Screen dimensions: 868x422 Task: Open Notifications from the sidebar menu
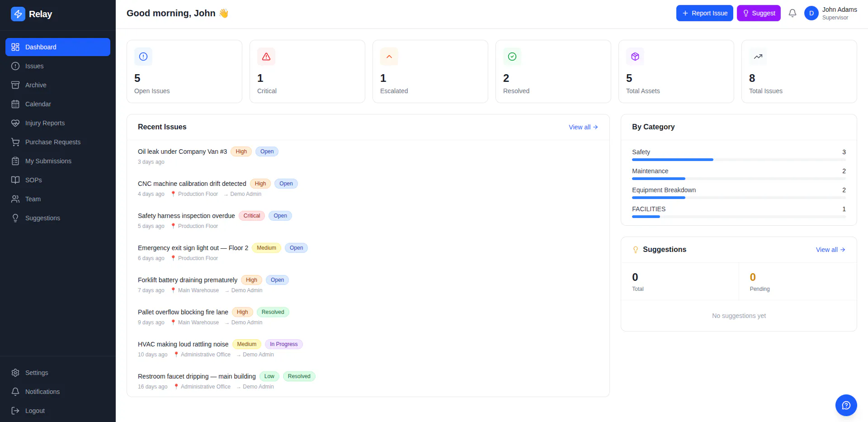click(58, 392)
